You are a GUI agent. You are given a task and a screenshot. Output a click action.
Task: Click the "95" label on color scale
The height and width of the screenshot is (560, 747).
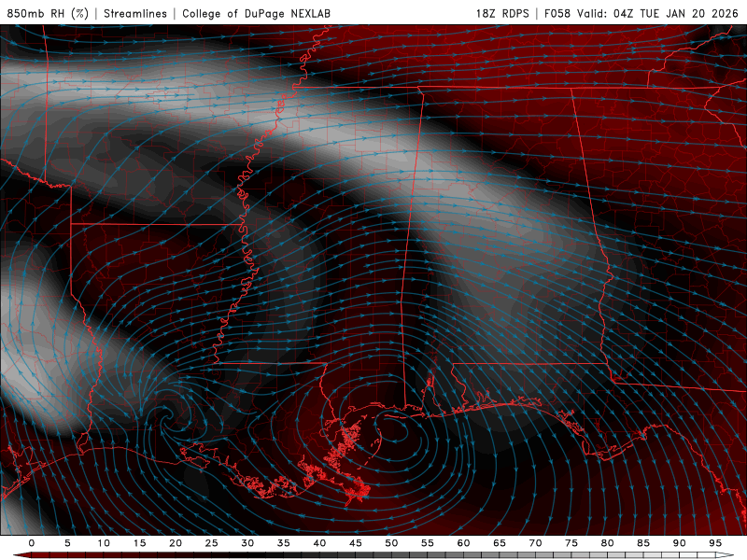[715, 543]
